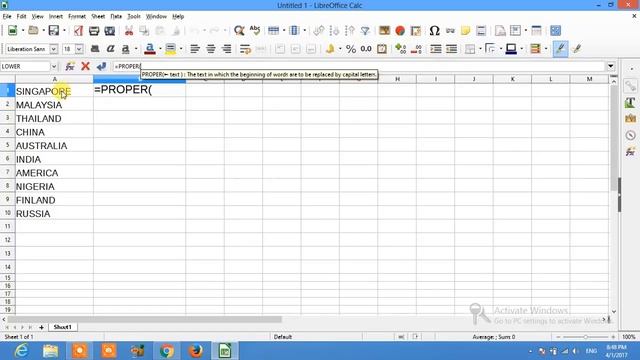The image size is (640, 360).
Task: Open Firefox from taskbar
Action: [x=196, y=351]
